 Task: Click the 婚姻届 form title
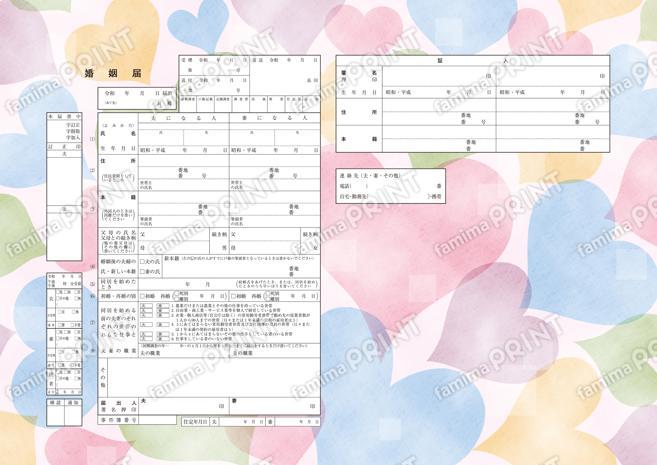tap(113, 74)
